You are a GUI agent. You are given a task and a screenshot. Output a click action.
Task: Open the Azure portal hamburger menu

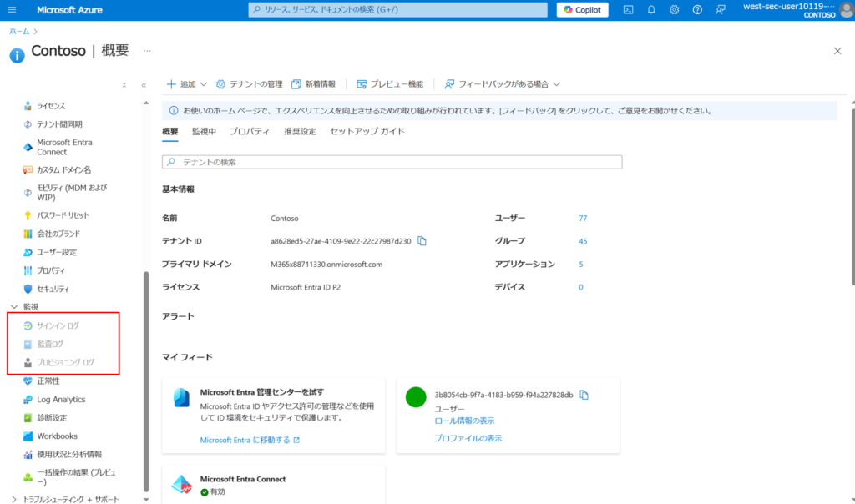(x=12, y=10)
